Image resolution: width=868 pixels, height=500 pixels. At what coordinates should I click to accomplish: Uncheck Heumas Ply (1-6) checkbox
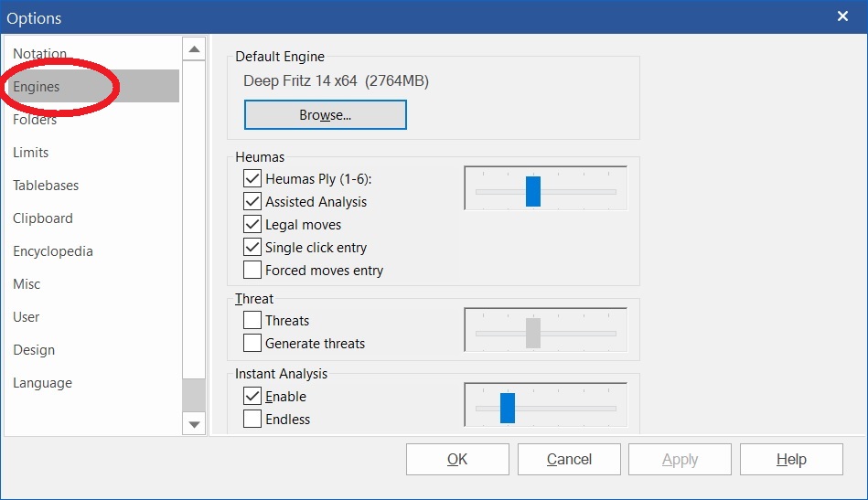coord(252,179)
